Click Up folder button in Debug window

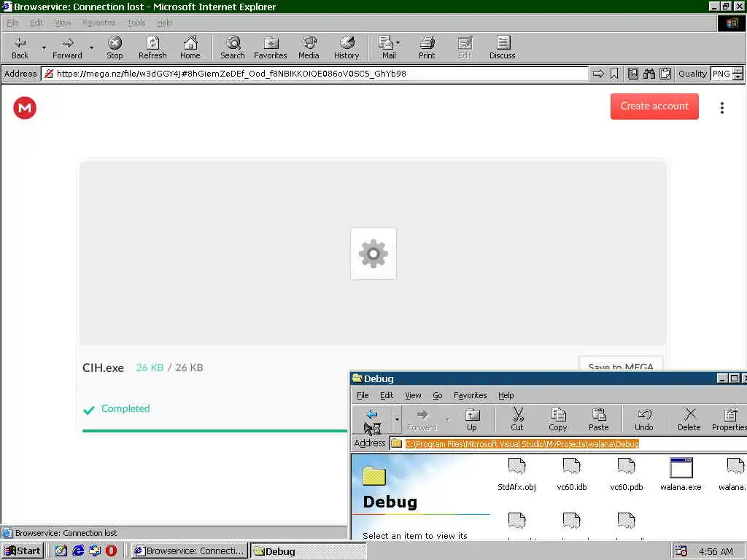[472, 419]
